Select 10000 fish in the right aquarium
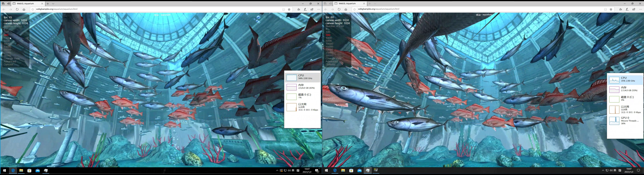This screenshot has width=644, height=175. 329,44
